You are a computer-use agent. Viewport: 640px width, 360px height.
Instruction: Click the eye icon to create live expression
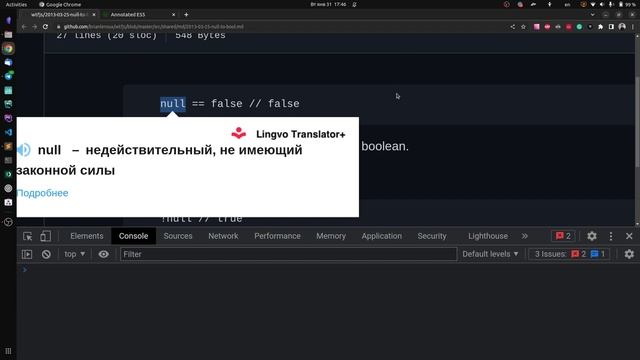[104, 254]
